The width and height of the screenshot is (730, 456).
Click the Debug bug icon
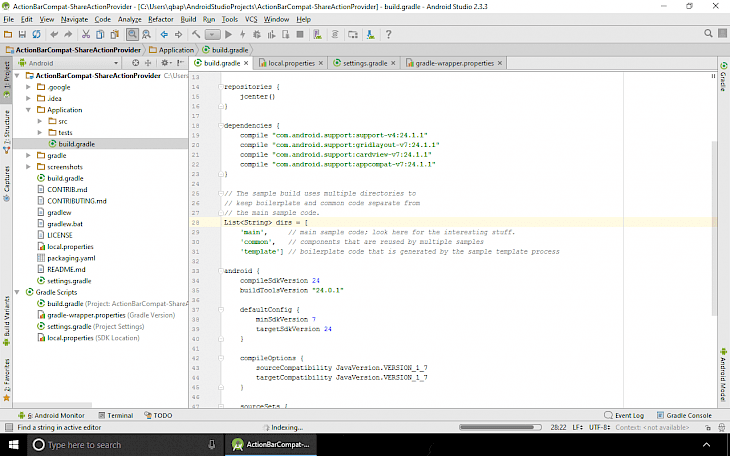(257, 34)
